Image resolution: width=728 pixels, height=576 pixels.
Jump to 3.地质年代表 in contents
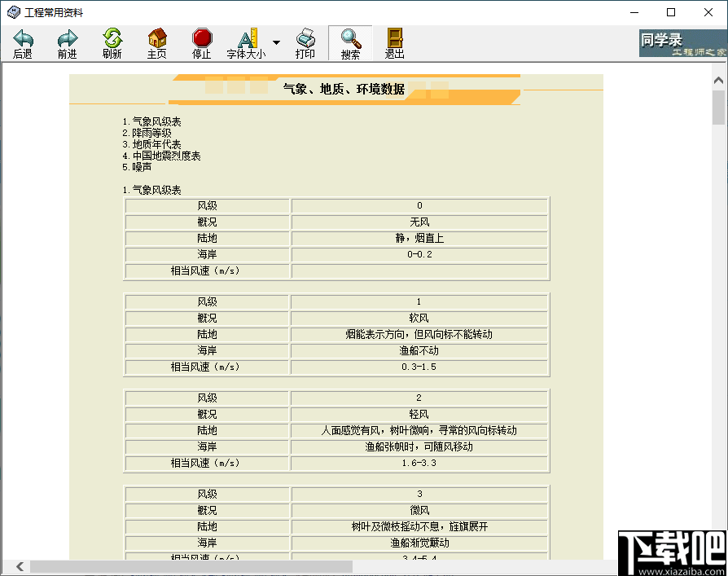151,144
